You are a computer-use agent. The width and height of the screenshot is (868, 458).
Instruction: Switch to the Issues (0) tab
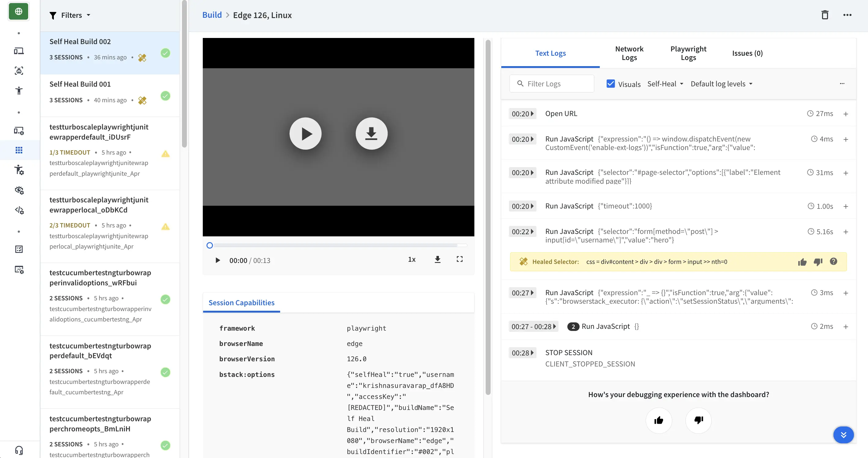click(747, 53)
